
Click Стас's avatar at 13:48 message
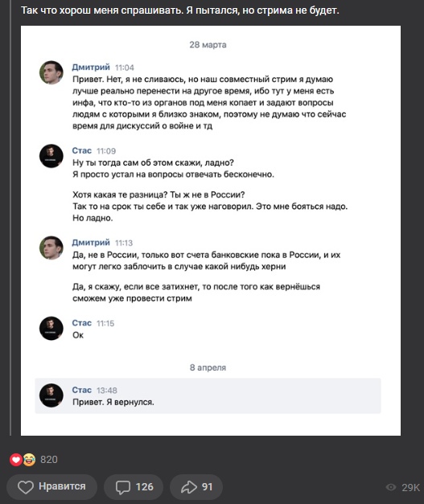(x=51, y=395)
